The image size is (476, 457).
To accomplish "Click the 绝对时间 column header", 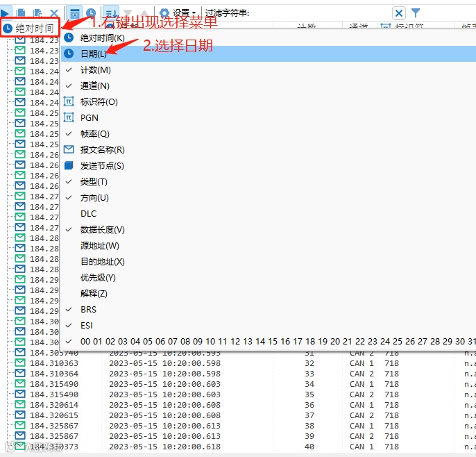I will [x=30, y=28].
